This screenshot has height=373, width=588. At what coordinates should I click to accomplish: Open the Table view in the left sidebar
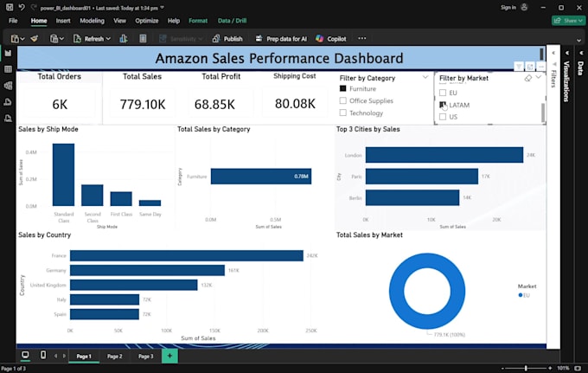tap(8, 69)
